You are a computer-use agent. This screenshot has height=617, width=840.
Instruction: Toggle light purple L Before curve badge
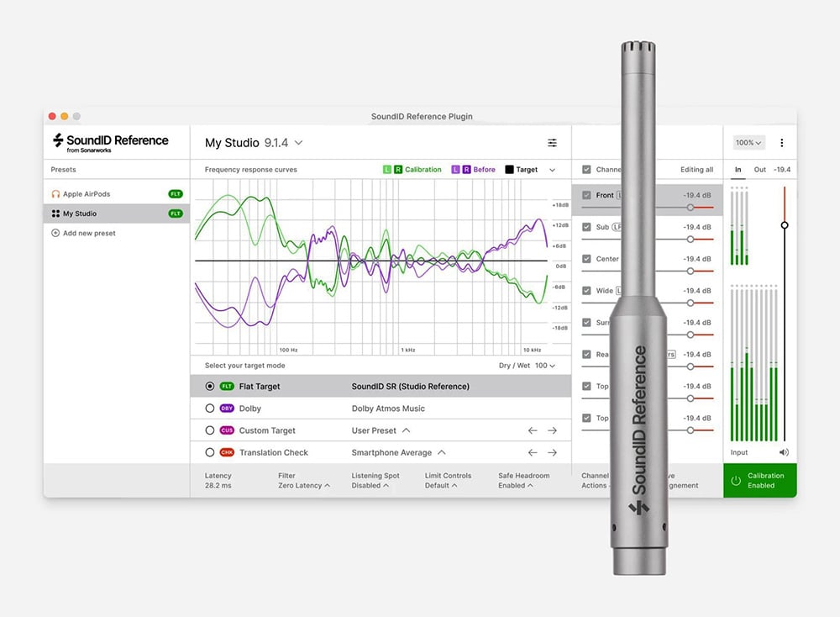coord(456,170)
